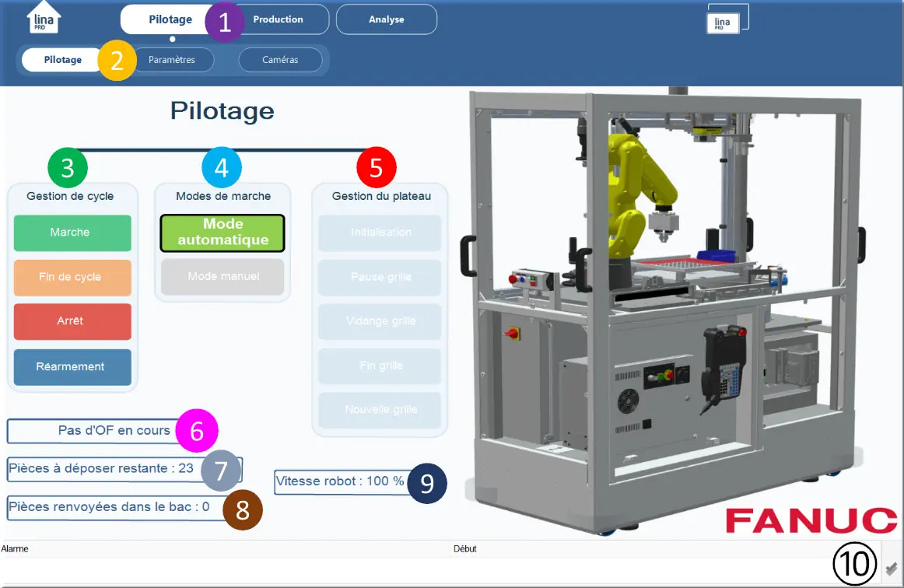Click the lina PRO icon at top right

point(725,24)
